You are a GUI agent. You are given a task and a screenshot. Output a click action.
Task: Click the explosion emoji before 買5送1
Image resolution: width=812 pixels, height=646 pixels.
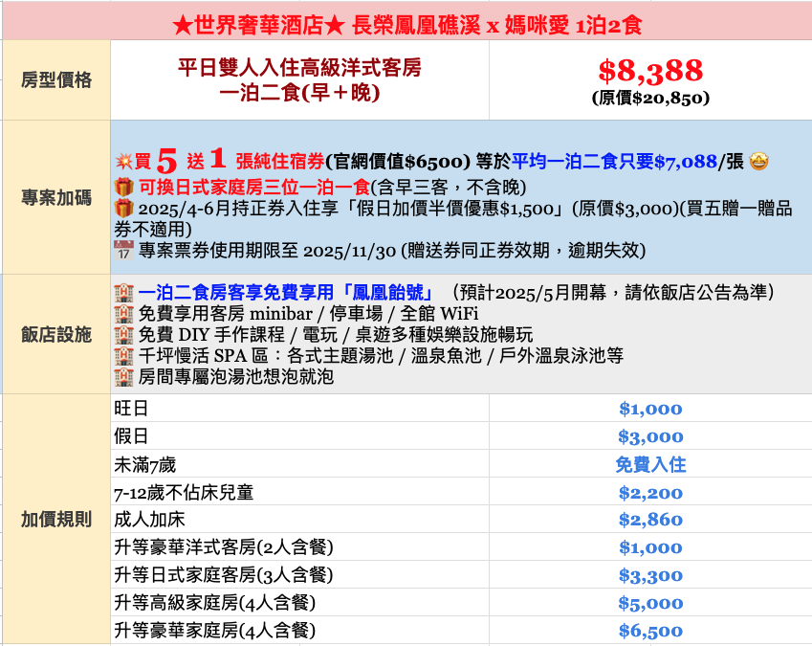click(x=123, y=160)
